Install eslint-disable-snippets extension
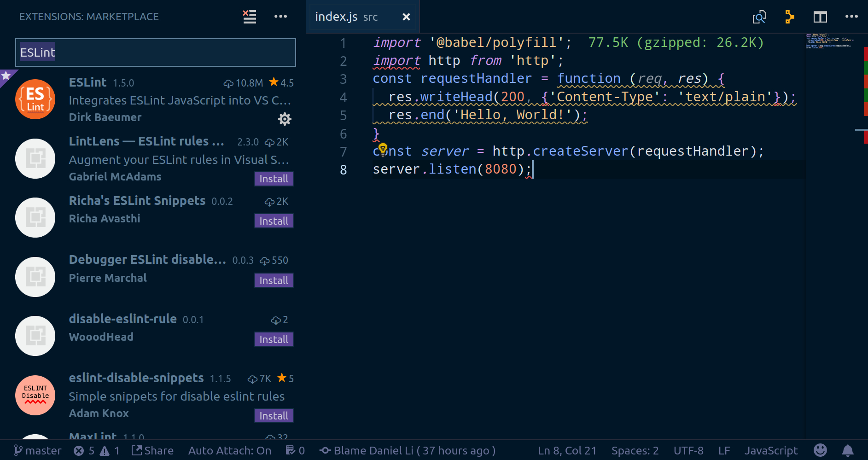868x460 pixels. pos(274,416)
